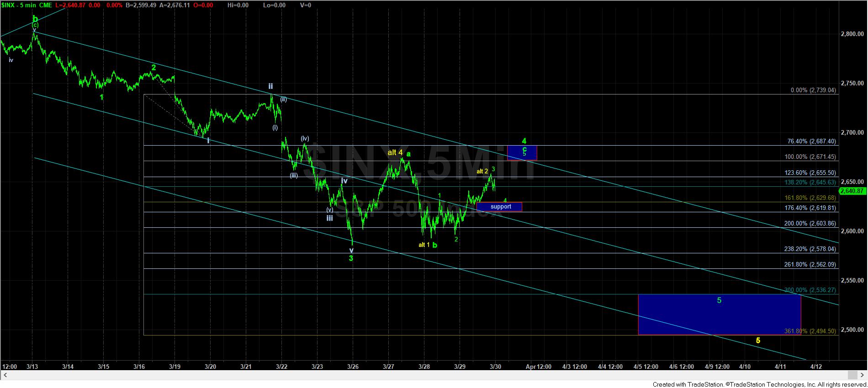Click the blue 'ii' wave label

270,86
